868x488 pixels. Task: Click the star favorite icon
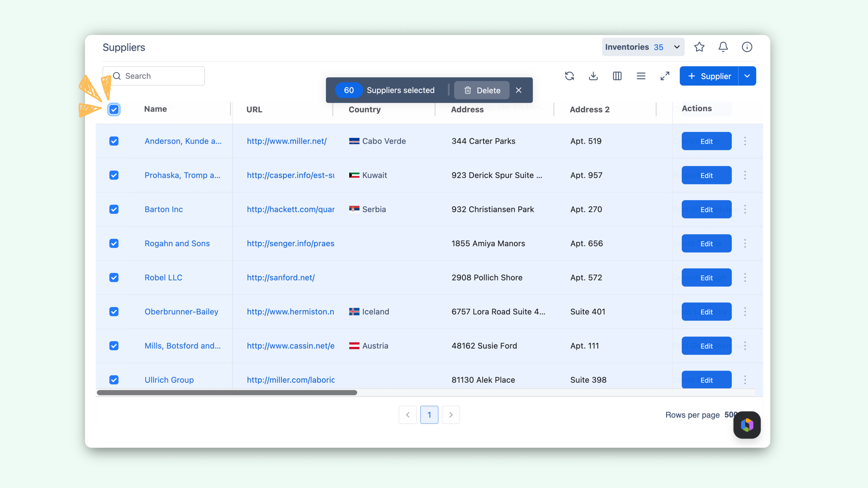(x=699, y=47)
